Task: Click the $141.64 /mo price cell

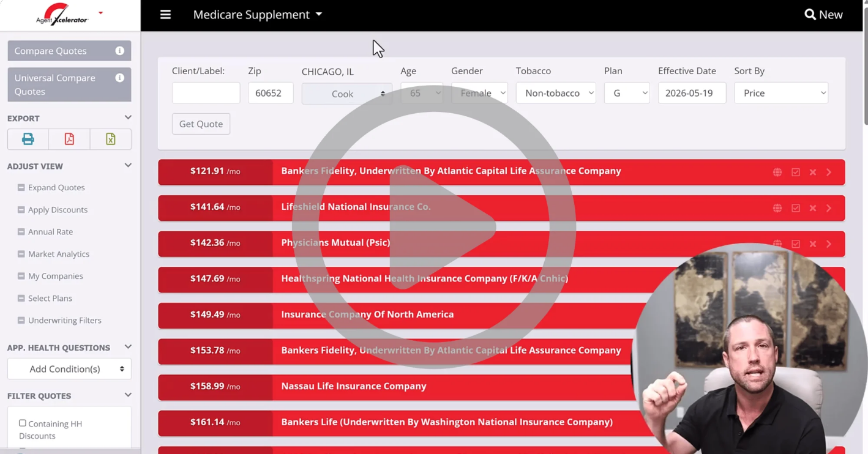Action: pyautogui.click(x=215, y=208)
